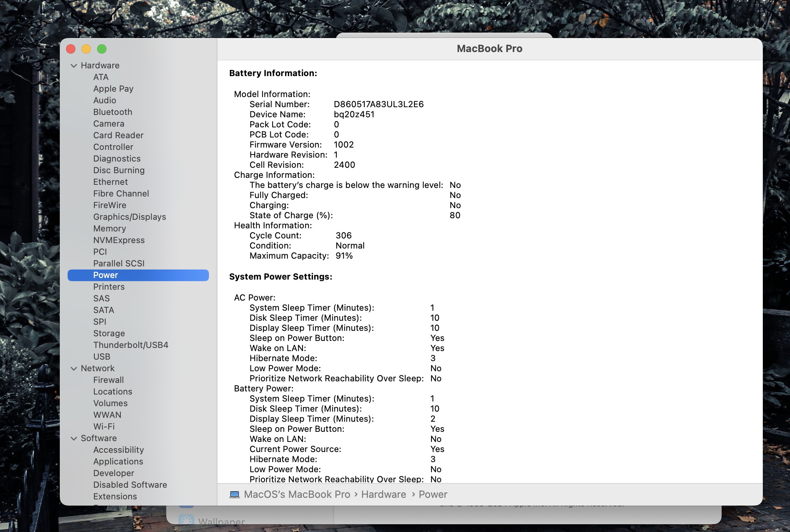Screen dimensions: 790x532
Task: Select ATA in the sidebar
Action: tap(101, 77)
